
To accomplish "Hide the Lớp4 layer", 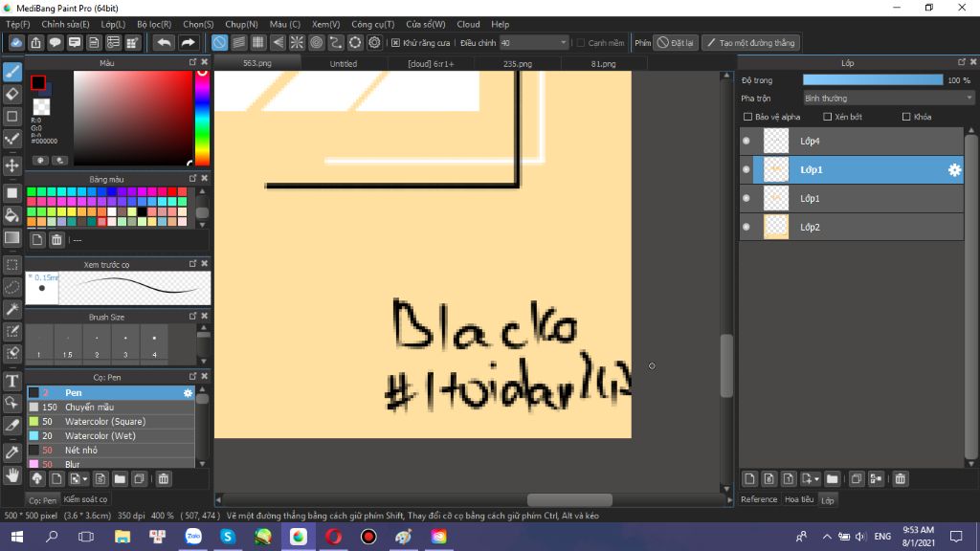I will click(746, 141).
